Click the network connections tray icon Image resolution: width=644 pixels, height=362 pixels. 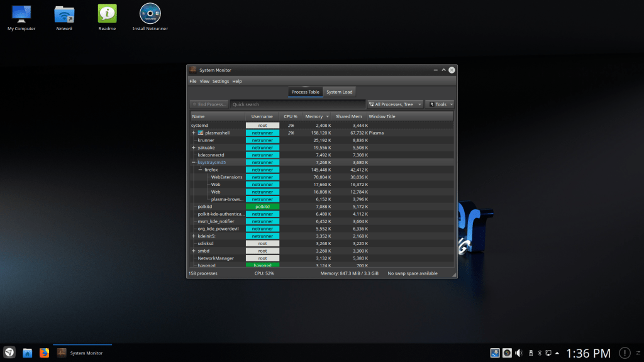pyautogui.click(x=548, y=353)
